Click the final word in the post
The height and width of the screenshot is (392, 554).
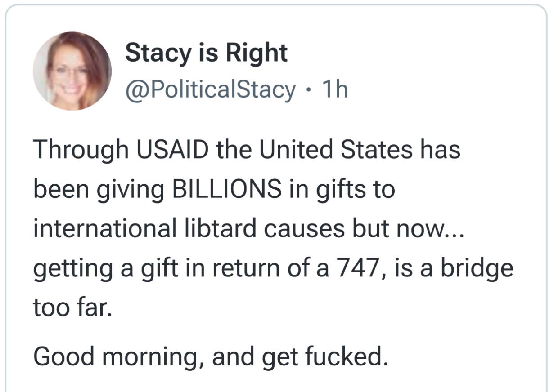click(x=347, y=356)
